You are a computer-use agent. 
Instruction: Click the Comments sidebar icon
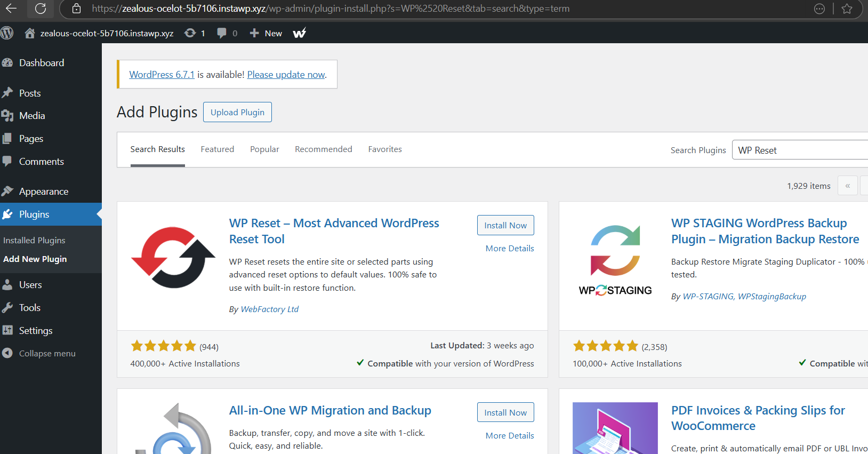click(7, 161)
